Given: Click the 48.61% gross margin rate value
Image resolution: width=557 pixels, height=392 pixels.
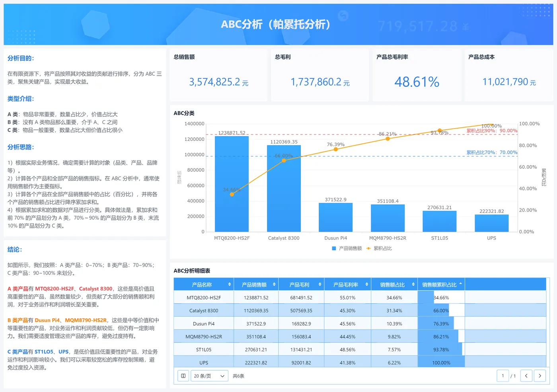Looking at the screenshot, I should [x=417, y=82].
